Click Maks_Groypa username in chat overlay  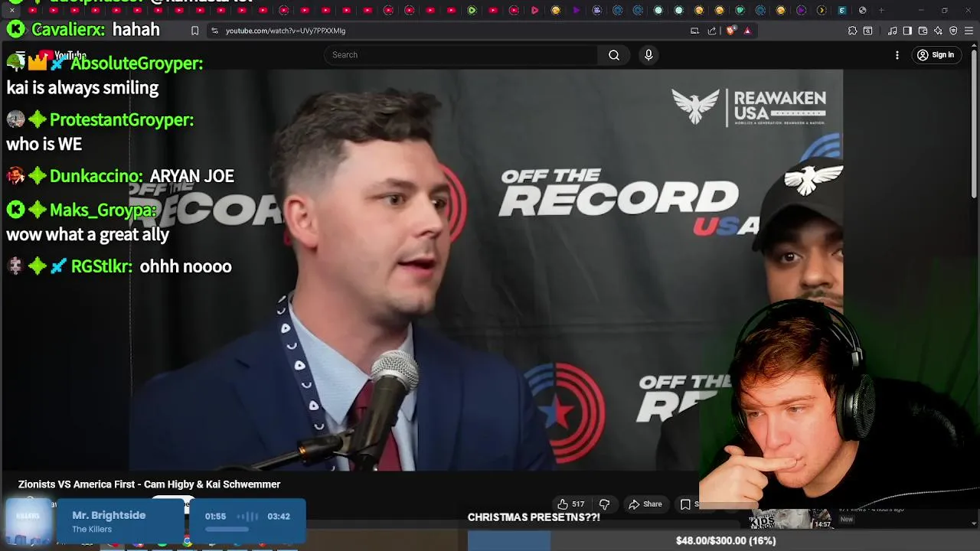[103, 210]
